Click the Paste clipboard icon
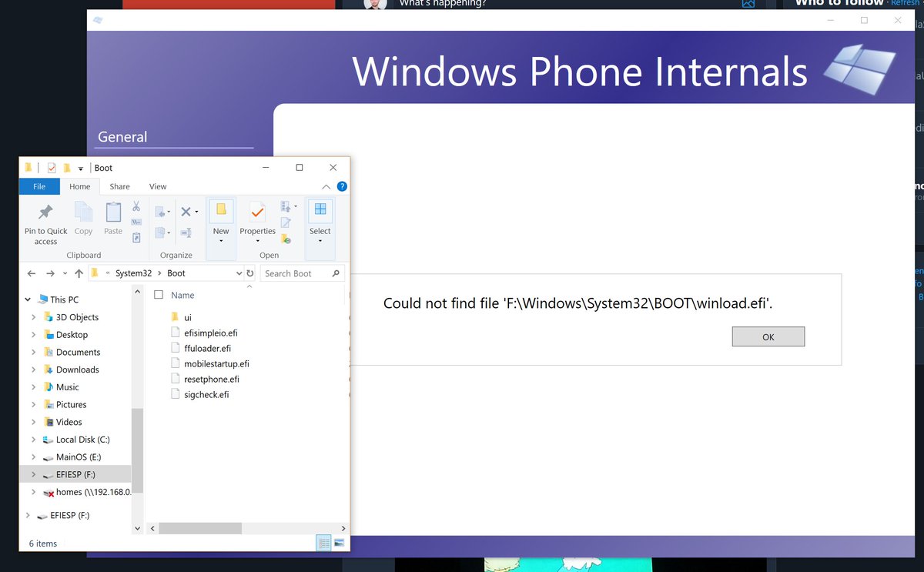This screenshot has width=924, height=572. click(113, 211)
